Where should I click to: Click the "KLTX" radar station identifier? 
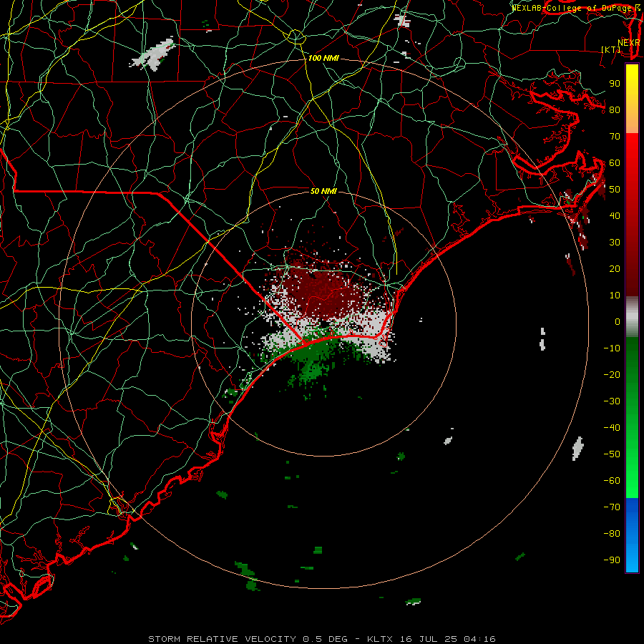click(x=380, y=639)
